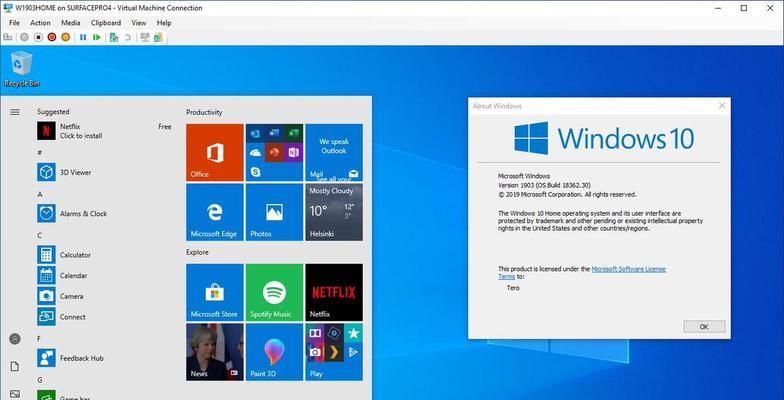Click the user account icon in Start
The height and width of the screenshot is (400, 784).
click(15, 339)
